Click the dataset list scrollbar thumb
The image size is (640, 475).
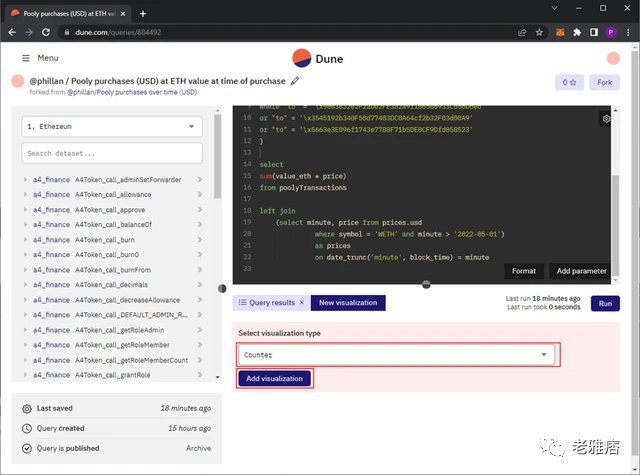[x=218, y=156]
